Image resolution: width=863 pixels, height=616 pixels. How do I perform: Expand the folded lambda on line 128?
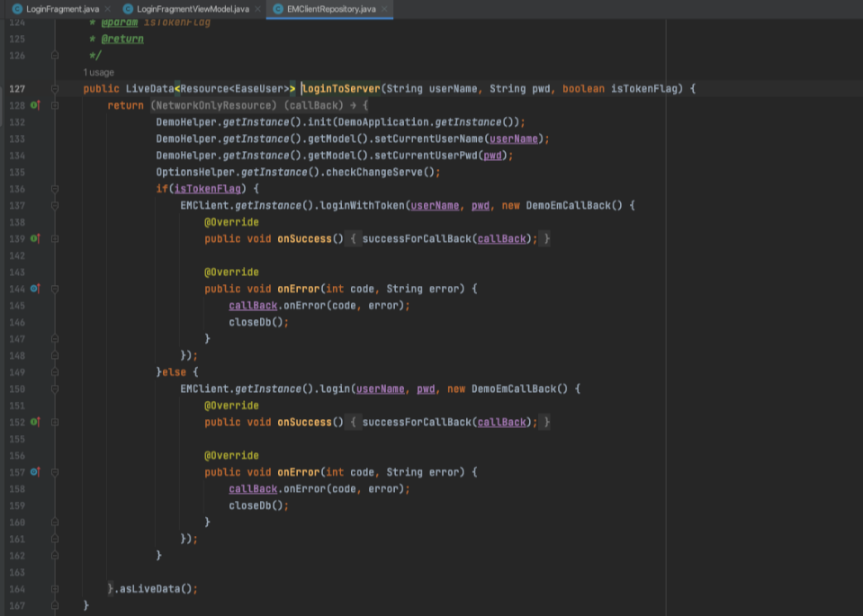(x=55, y=105)
